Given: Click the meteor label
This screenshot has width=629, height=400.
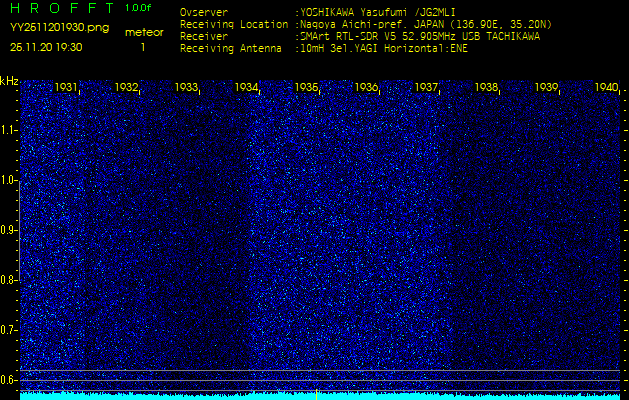Looking at the screenshot, I should click(144, 32).
